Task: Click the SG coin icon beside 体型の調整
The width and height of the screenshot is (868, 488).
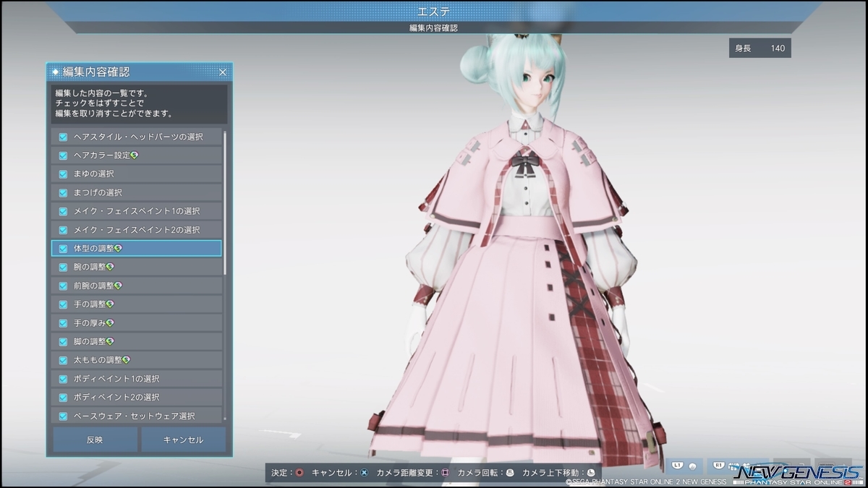Action: (119, 248)
